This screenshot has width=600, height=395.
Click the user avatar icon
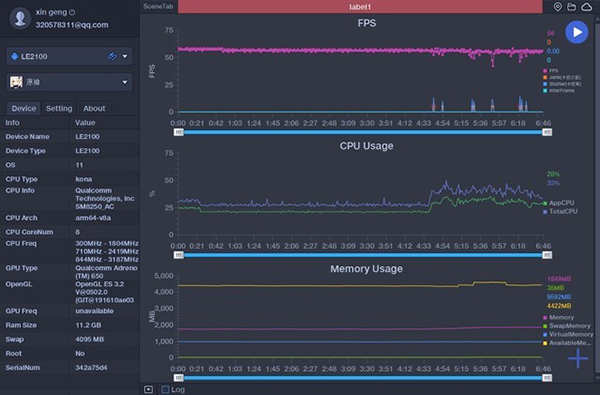click(20, 18)
